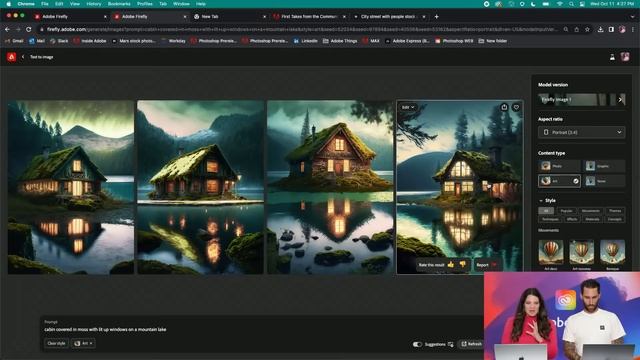Image resolution: width=640 pixels, height=360 pixels.
Task: Switch to City street with people stock tab
Action: pyautogui.click(x=389, y=17)
